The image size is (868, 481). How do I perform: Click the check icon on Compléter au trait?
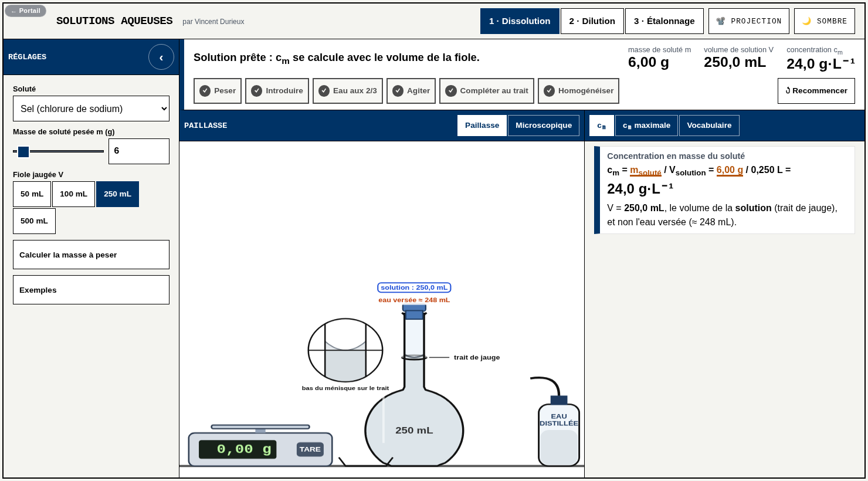[x=450, y=91]
